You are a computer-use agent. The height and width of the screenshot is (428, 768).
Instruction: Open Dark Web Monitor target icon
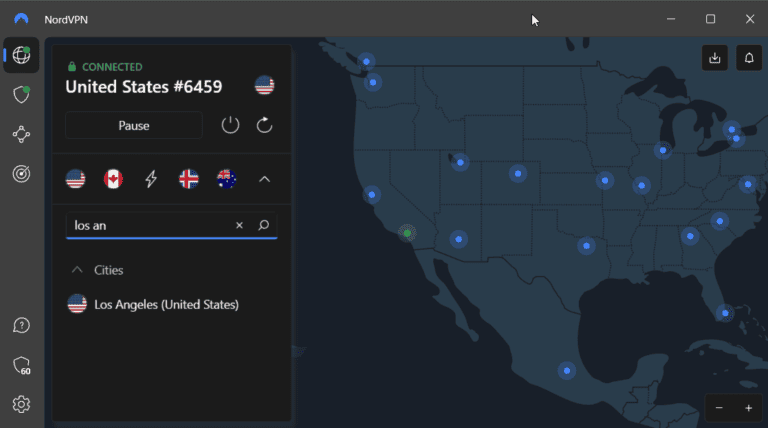[21, 174]
